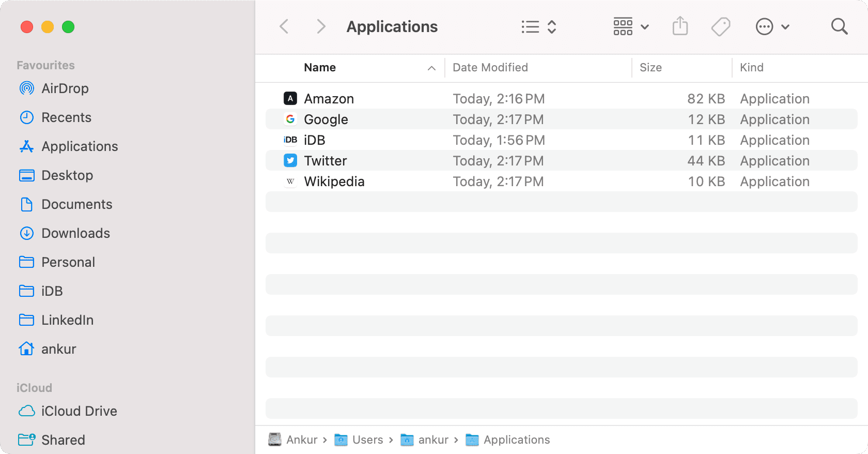Image resolution: width=868 pixels, height=454 pixels.
Task: Open AirDrop from the sidebar label
Action: 65,88
